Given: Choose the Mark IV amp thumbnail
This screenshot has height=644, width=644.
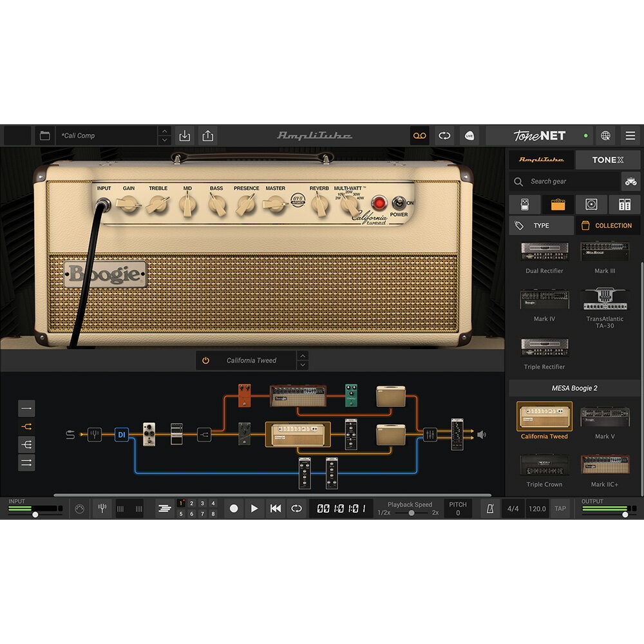Looking at the screenshot, I should coord(545,299).
